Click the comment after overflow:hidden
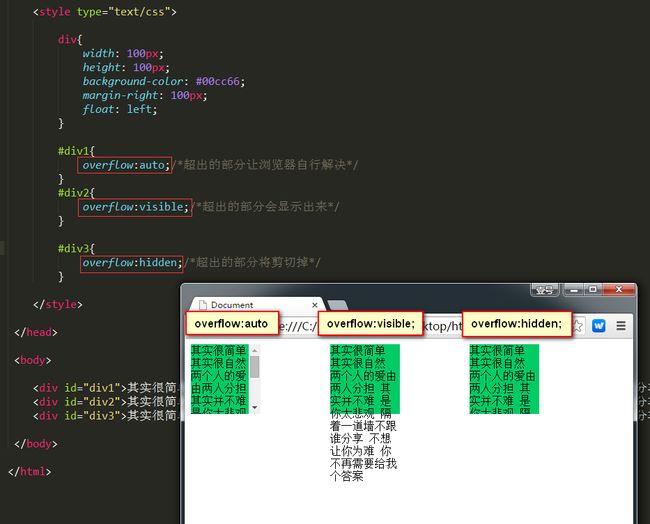Screen dimensions: 650x524 [252, 262]
